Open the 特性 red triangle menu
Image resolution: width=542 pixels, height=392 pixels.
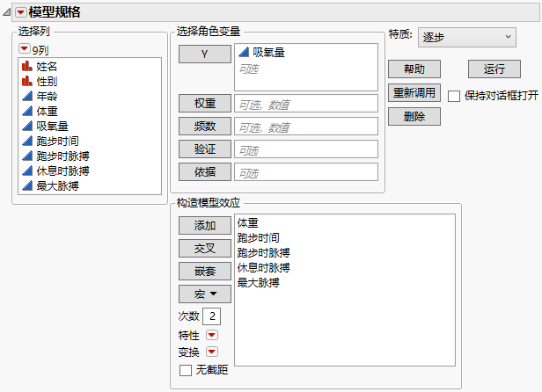pos(211,335)
